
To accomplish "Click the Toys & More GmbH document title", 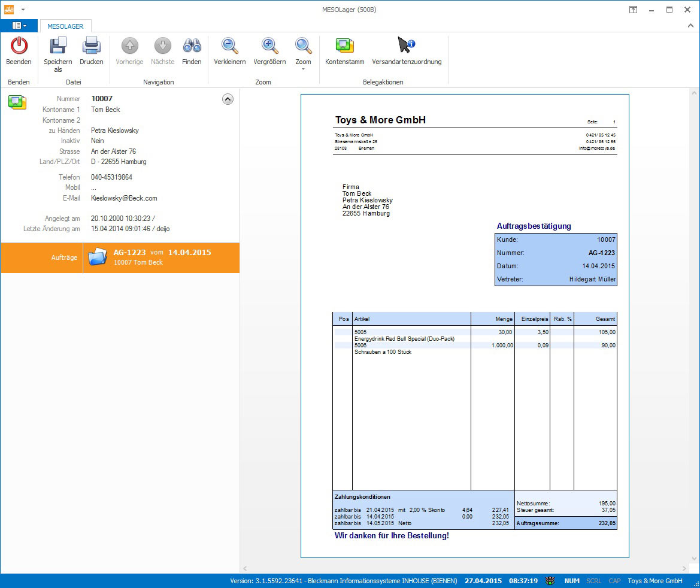I will point(380,120).
